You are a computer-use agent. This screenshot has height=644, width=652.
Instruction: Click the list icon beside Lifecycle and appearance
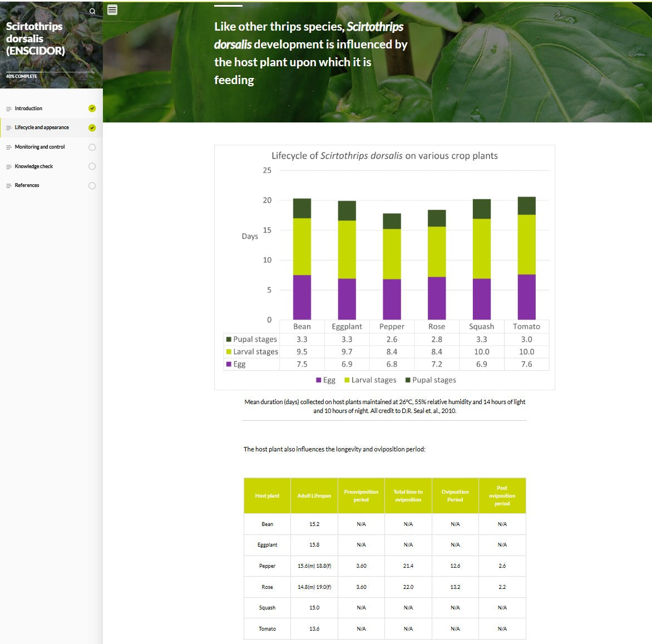tap(9, 128)
